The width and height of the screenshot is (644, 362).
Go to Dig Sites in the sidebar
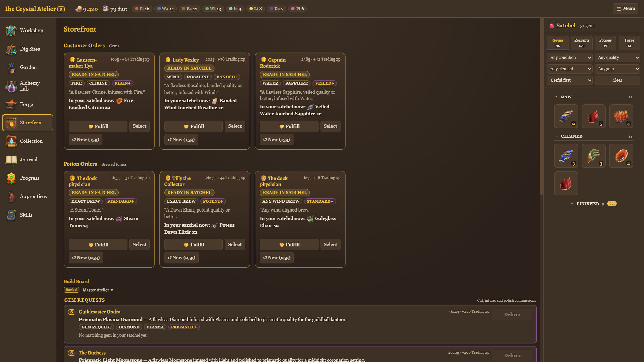[28, 49]
